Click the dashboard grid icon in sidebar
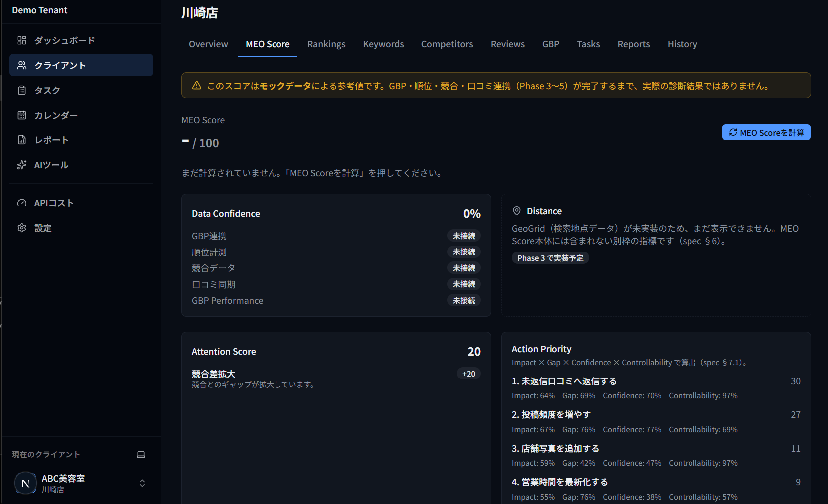Viewport: 828px width, 504px height. pos(22,40)
